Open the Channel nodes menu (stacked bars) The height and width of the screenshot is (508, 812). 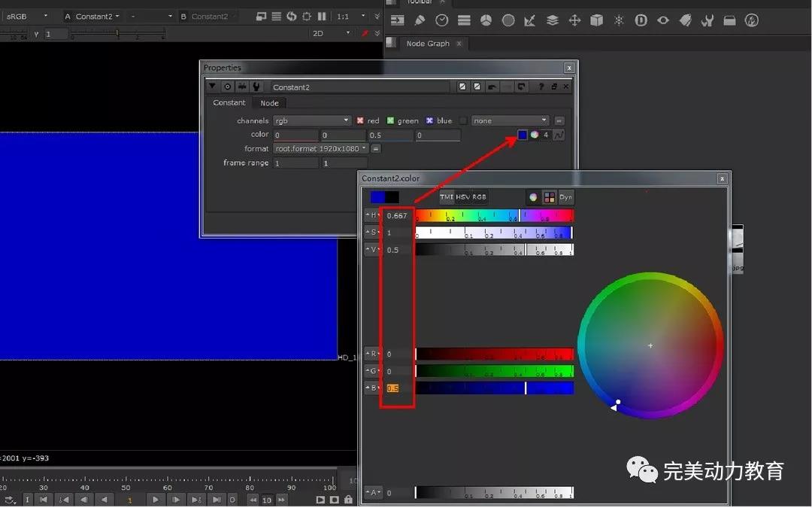click(x=464, y=20)
